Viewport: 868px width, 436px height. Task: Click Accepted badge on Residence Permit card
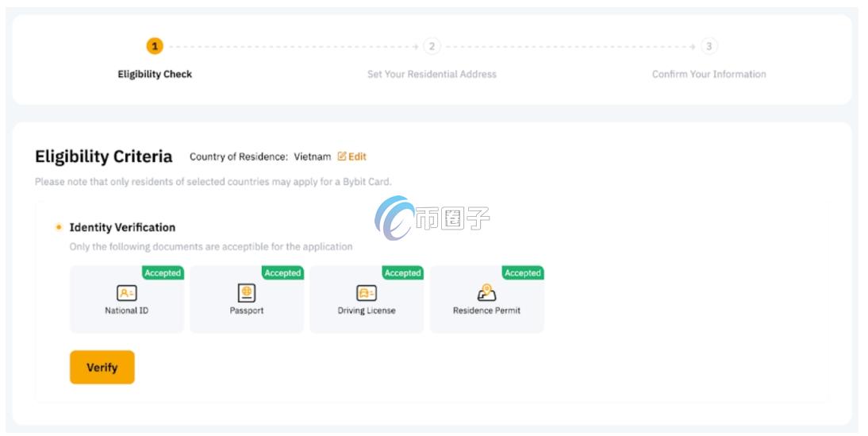click(523, 272)
